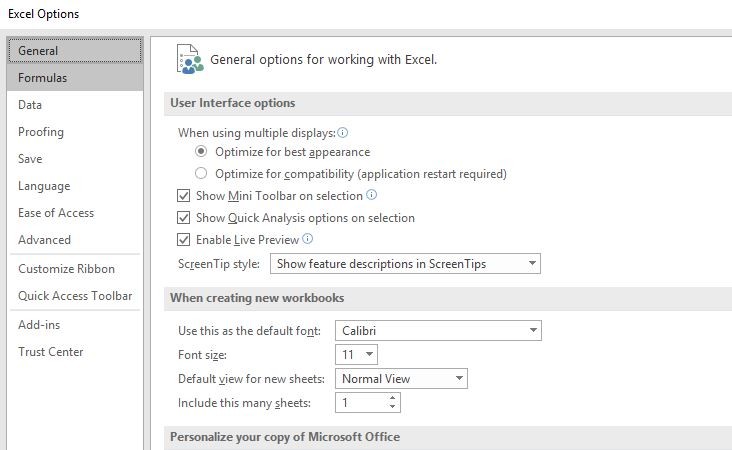
Task: Click the Include this many sheets field
Action: pos(362,402)
